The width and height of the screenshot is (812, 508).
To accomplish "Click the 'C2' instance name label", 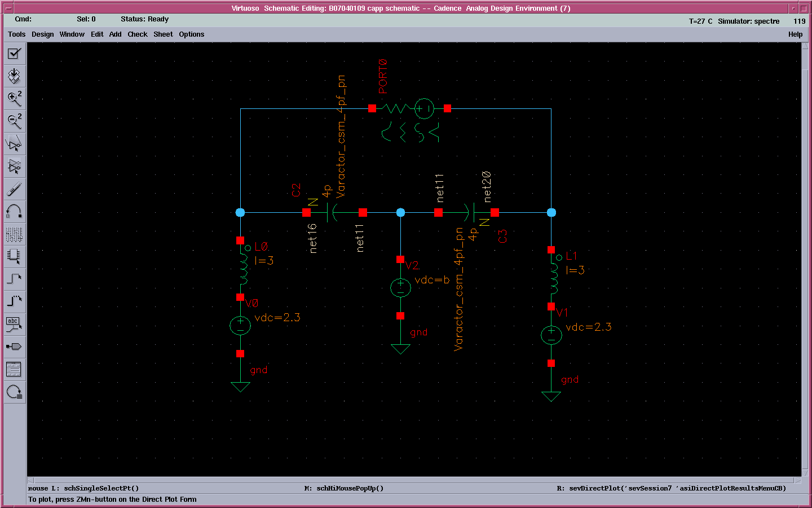I will (x=296, y=190).
